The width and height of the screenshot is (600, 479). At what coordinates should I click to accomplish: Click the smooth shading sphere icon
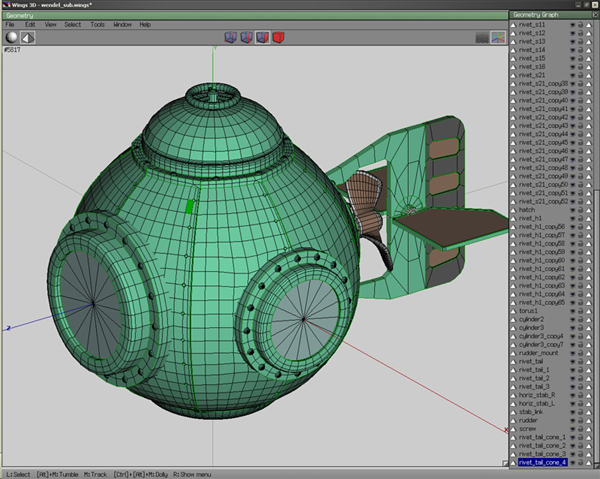[12, 38]
